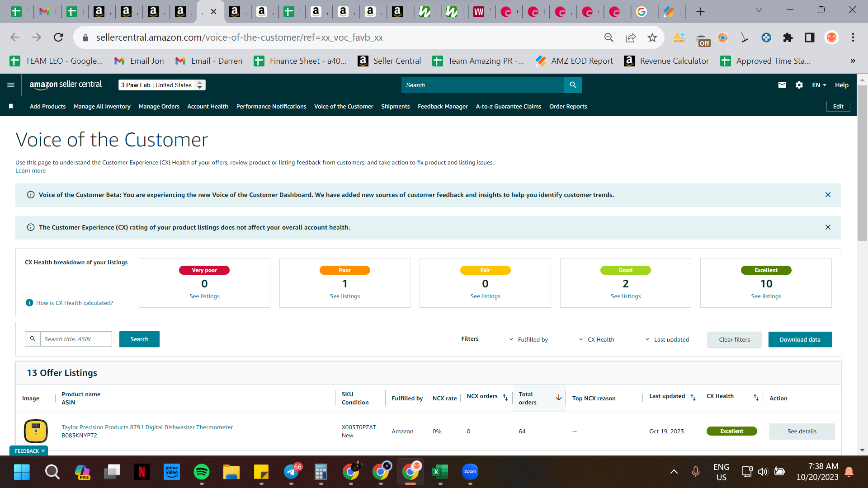Open Add Products in the favorites bar
Image resolution: width=868 pixels, height=488 pixels.
[47, 106]
